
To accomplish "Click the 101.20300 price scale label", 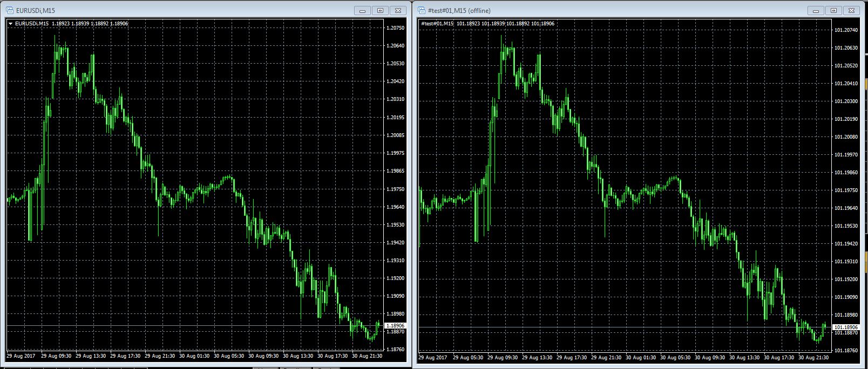I will tap(846, 101).
